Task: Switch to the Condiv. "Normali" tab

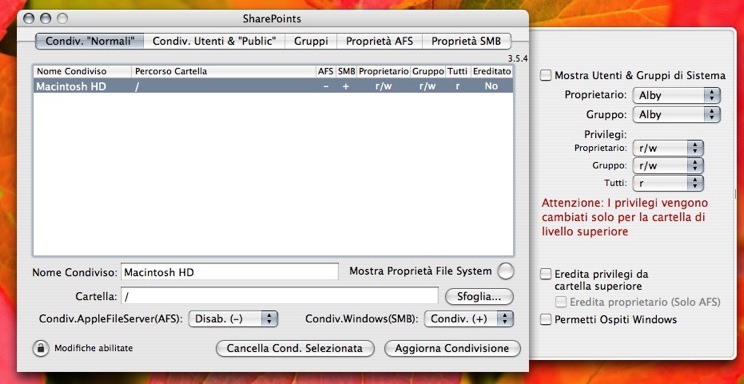Action: 89,41
